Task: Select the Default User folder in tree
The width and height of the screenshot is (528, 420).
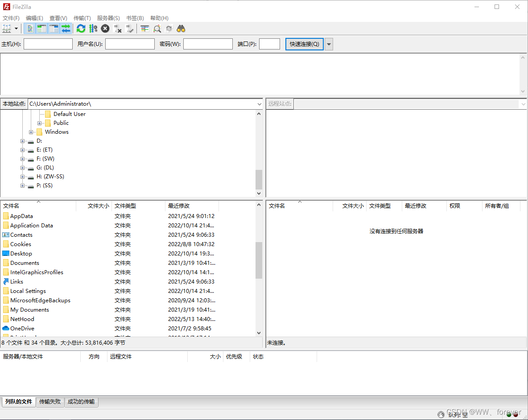Action: pyautogui.click(x=70, y=114)
